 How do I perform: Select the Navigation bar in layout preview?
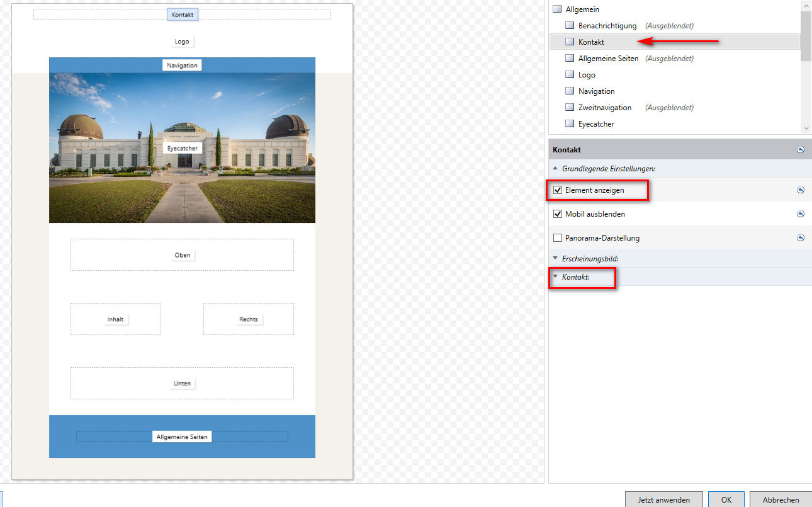pyautogui.click(x=182, y=66)
